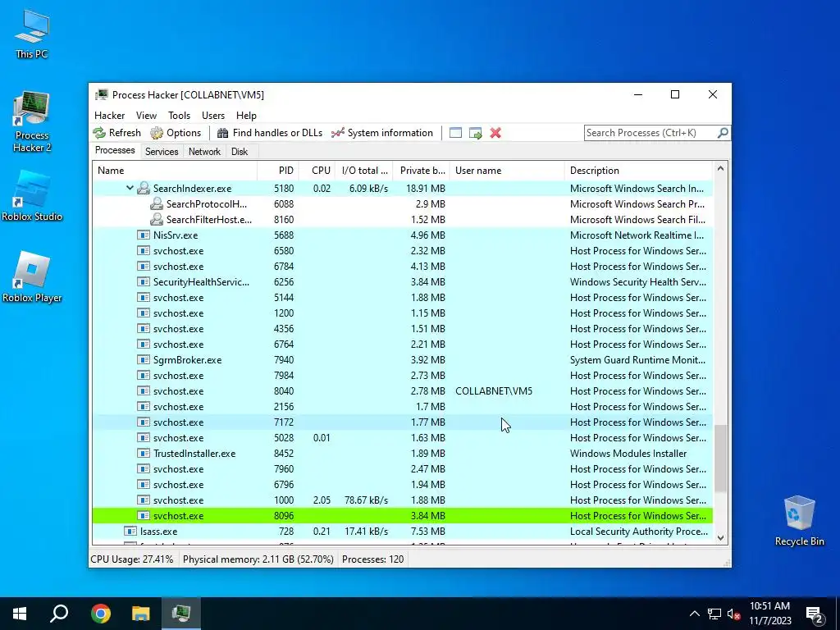Click the SearchIndexer.exe process icon
The height and width of the screenshot is (630, 840).
tap(143, 188)
